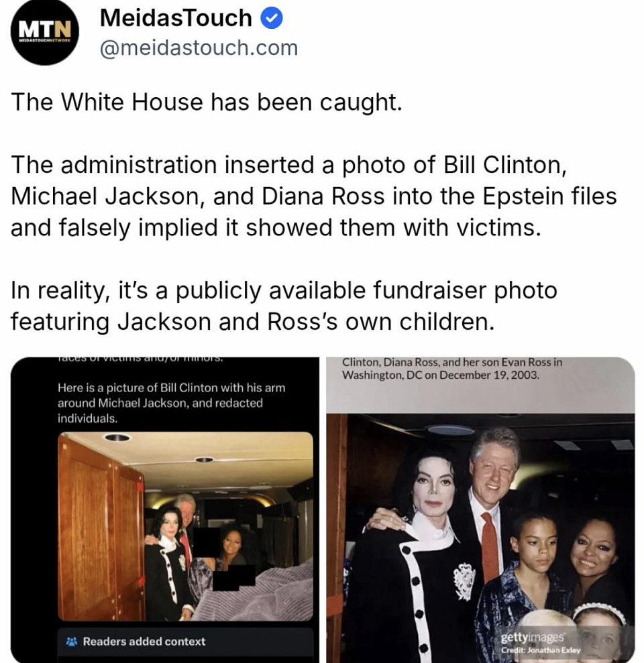The width and height of the screenshot is (644, 663).
Task: Select the Credit: Jonathan Exley text
Action: [541, 650]
